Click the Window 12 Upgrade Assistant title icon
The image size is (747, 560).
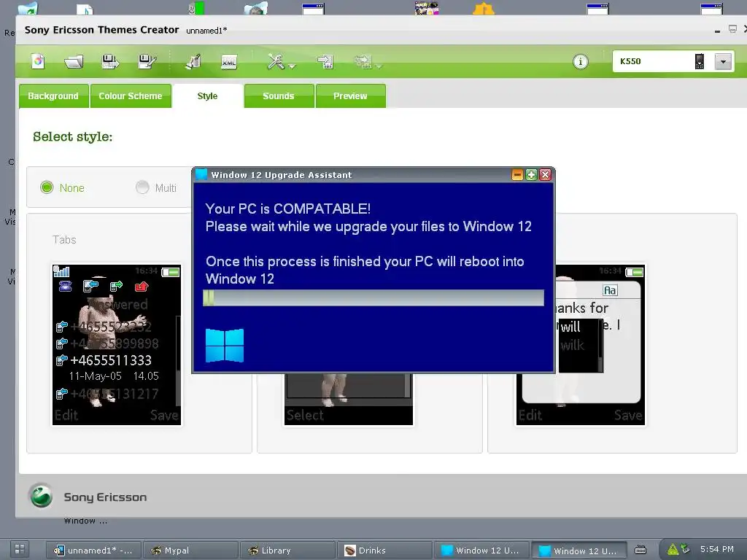pos(201,174)
